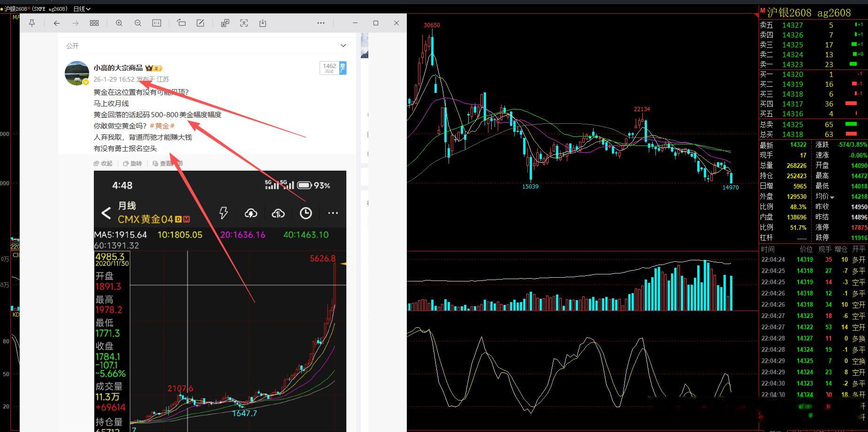The image size is (868, 432).
Task: Click the 价位 column header in tick list
Action: (806, 249)
